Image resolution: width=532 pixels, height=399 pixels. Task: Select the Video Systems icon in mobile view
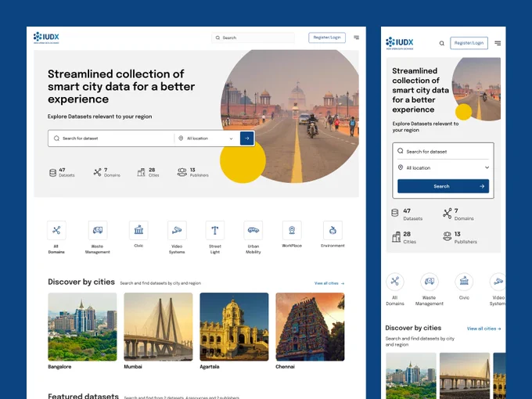[498, 282]
